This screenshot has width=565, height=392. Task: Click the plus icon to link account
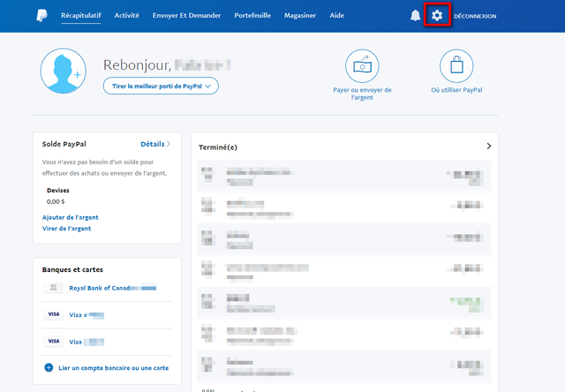[x=48, y=367]
